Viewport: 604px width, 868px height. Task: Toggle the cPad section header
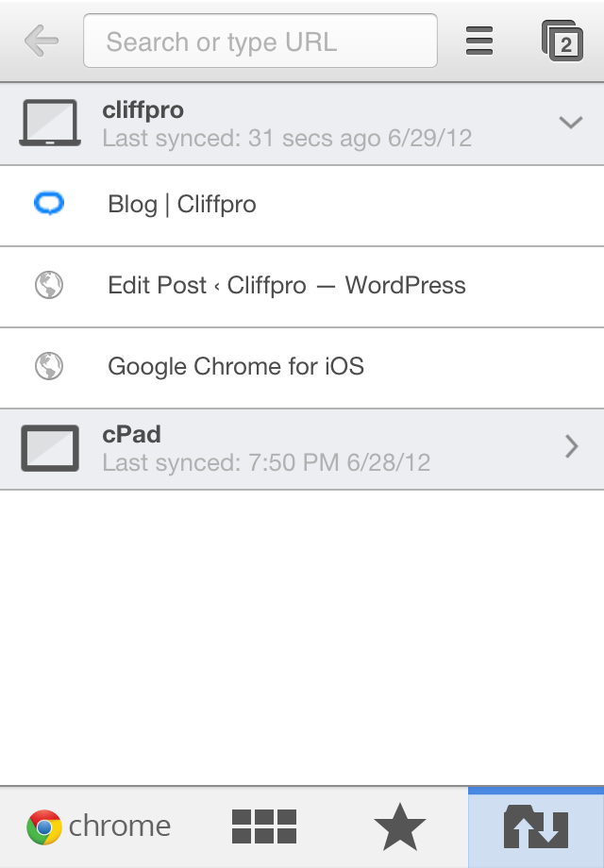(x=302, y=449)
